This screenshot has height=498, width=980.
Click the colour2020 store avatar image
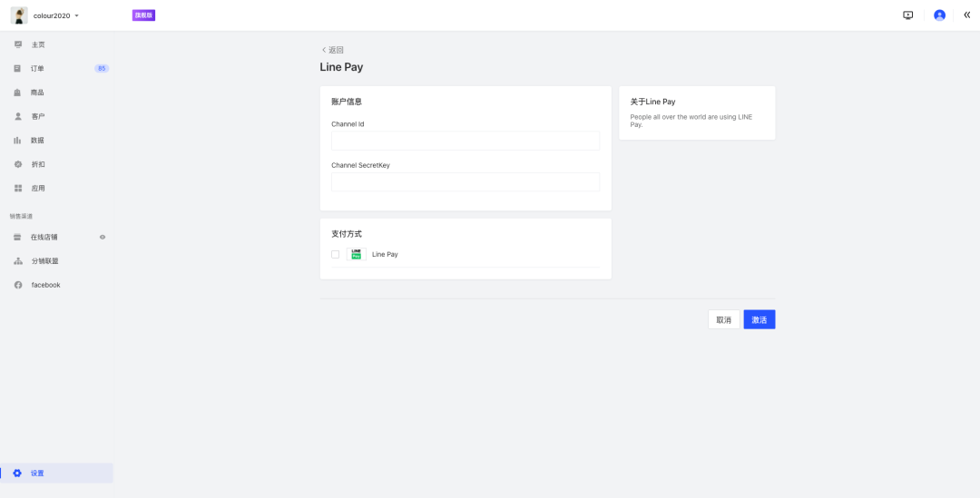pyautogui.click(x=19, y=15)
